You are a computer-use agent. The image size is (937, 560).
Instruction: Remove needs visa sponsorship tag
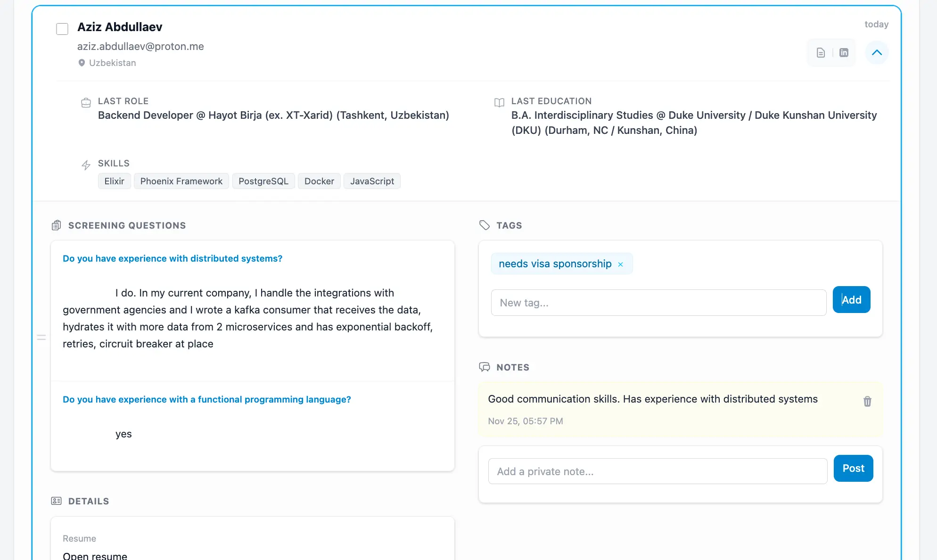620,264
